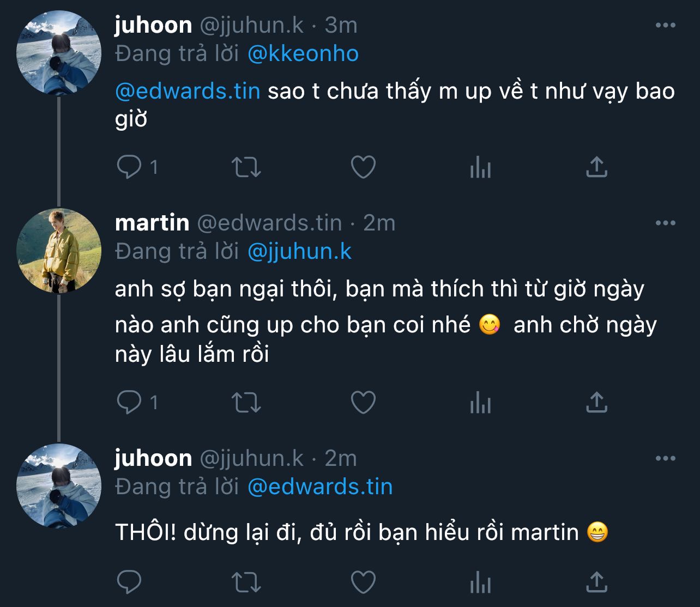
Task: Retweet juhoon's first tweet
Action: [x=246, y=167]
